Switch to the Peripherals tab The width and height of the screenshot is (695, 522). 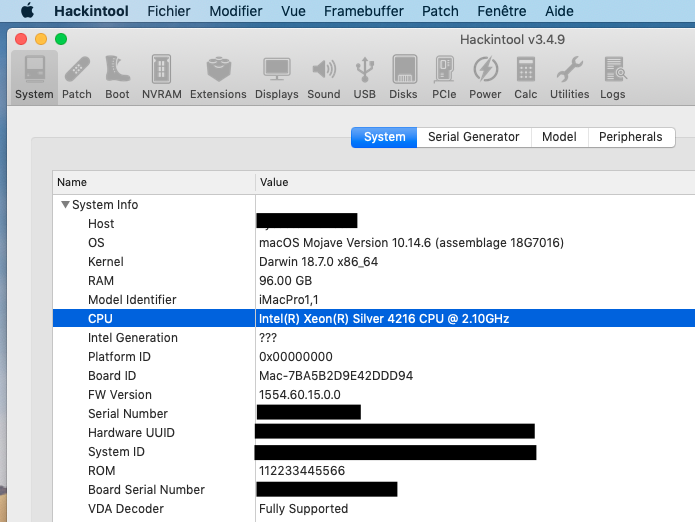pos(631,137)
